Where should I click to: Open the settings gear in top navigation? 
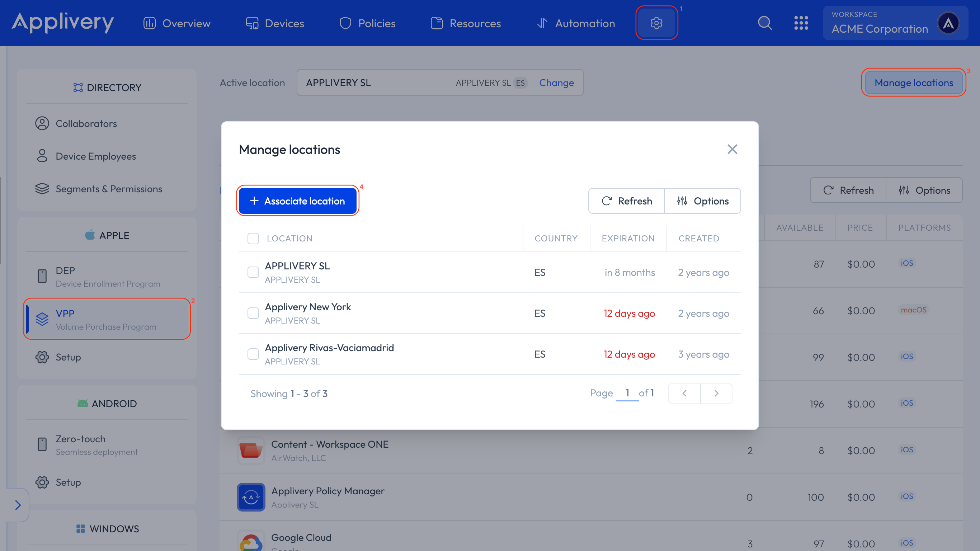pyautogui.click(x=656, y=23)
